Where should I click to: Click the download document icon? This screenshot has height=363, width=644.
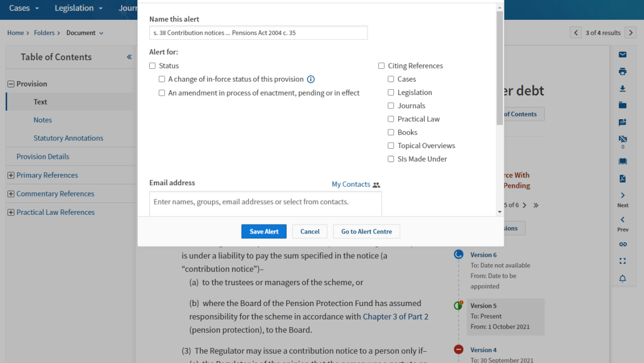tap(623, 88)
